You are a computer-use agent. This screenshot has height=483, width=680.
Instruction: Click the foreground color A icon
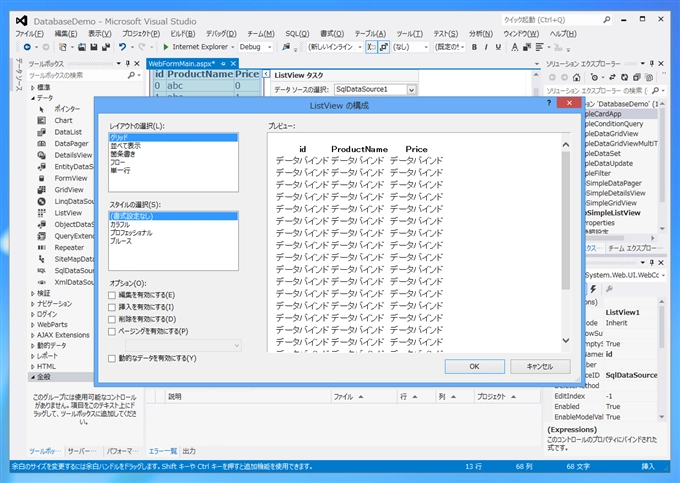(514, 47)
